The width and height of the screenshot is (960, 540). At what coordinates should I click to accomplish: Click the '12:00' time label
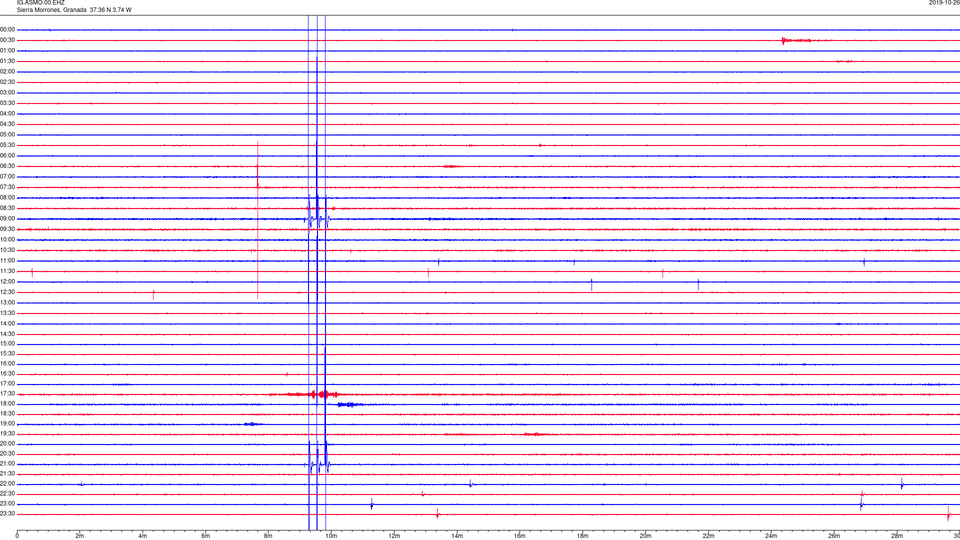8,282
